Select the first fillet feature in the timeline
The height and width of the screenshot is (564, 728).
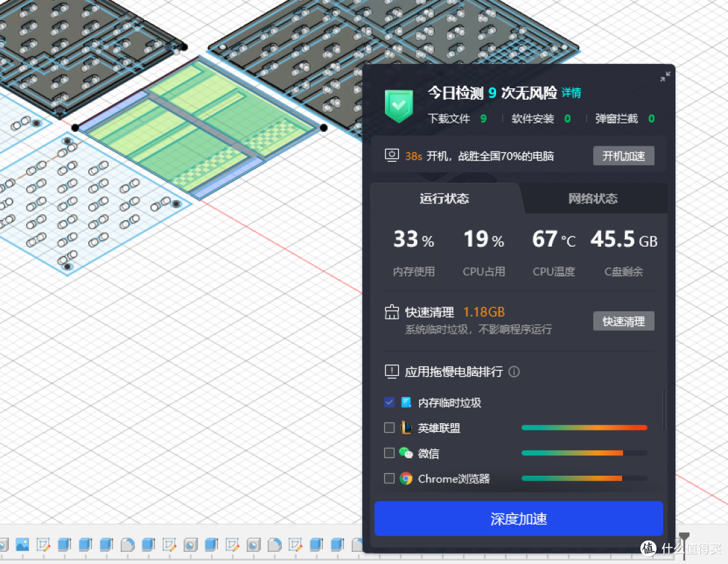[x=127, y=544]
